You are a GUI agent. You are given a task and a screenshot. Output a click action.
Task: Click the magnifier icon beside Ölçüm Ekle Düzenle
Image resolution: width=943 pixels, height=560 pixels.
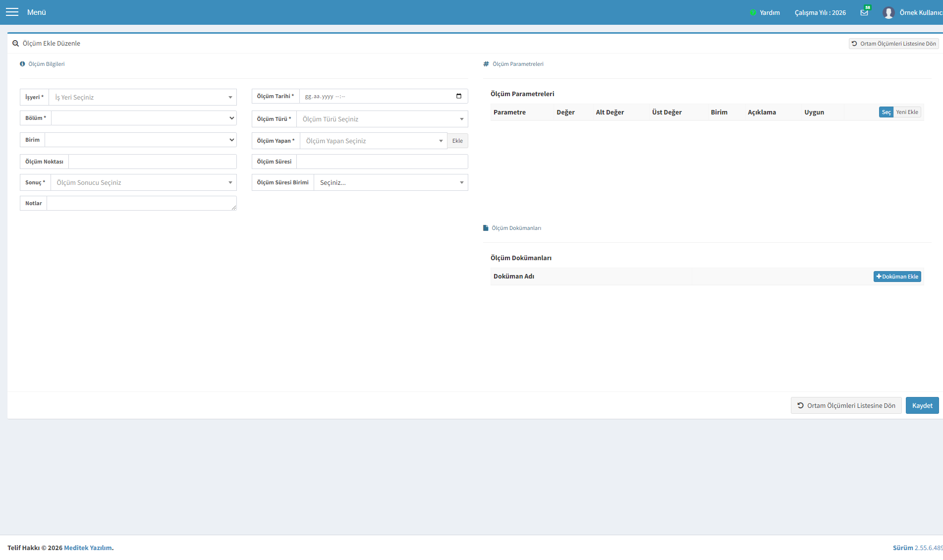click(x=16, y=44)
